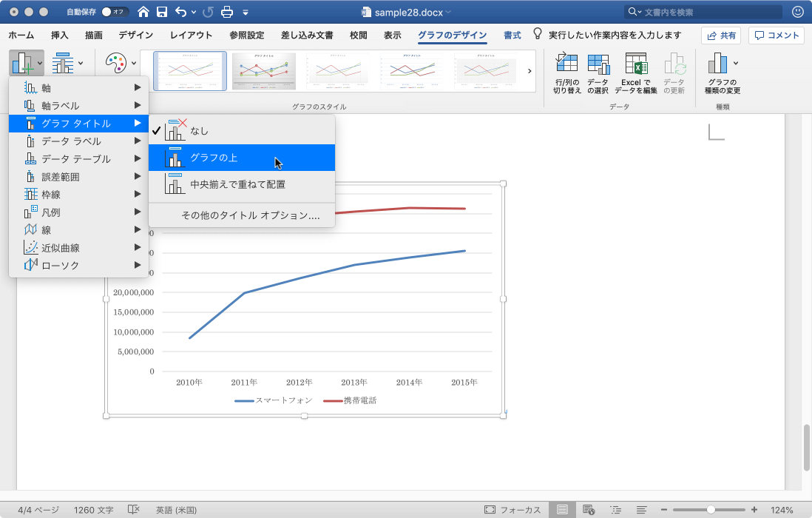
Task: Open the 軸ラベル submenu
Action: (78, 106)
